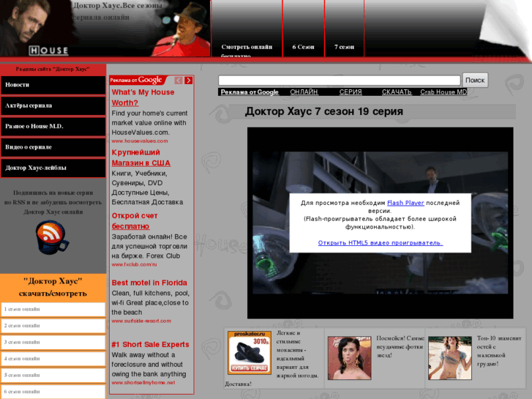Click the proskater.ru moccasins ad thumbnail
The height and width of the screenshot is (399, 532).
click(250, 353)
